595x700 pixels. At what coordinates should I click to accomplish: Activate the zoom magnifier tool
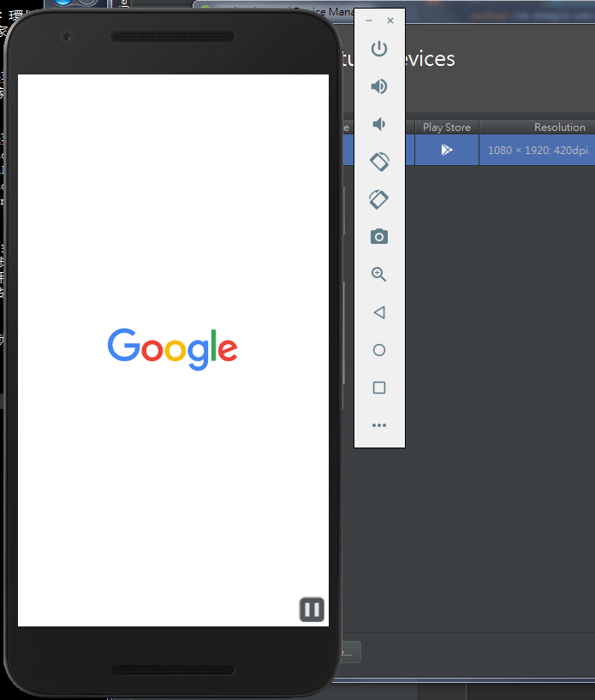pyautogui.click(x=379, y=274)
